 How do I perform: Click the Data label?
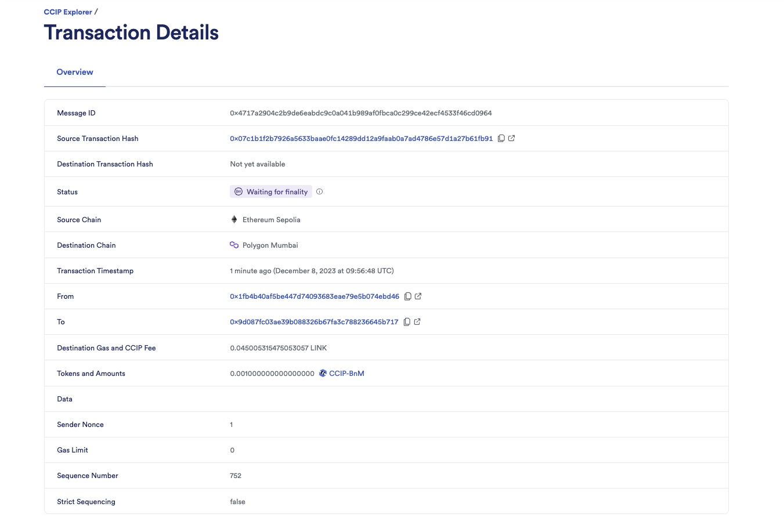64,399
